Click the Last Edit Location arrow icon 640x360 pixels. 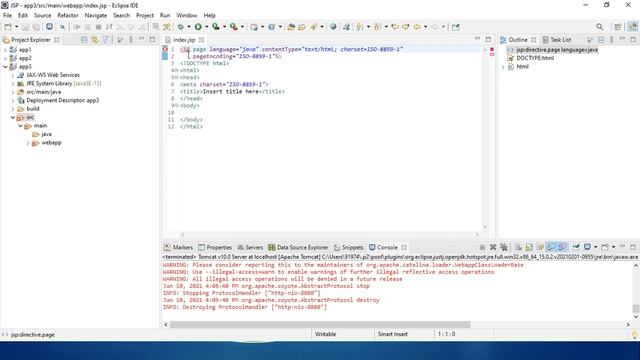click(395, 27)
